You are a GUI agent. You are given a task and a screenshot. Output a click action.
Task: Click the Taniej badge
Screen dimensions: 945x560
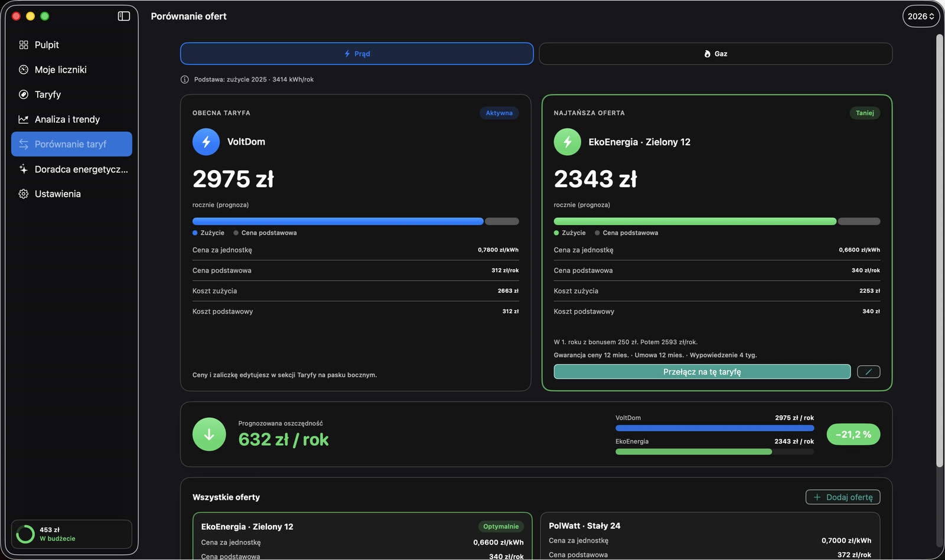[865, 113]
